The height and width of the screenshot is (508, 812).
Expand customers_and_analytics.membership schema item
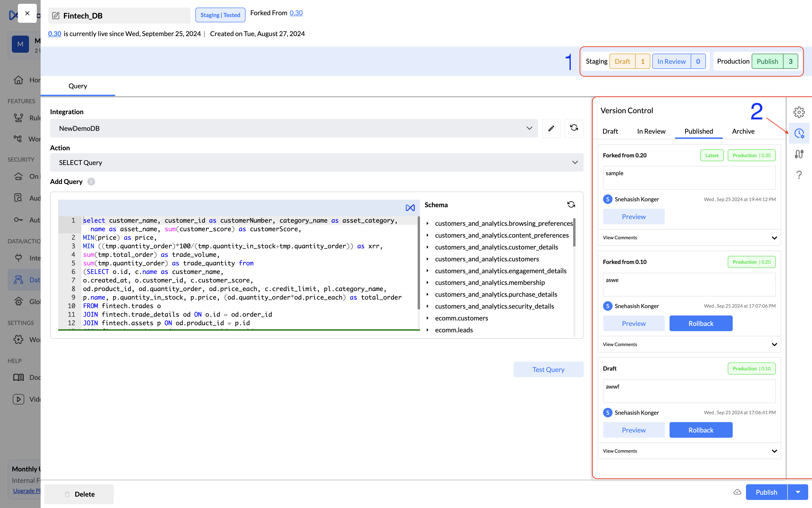[x=427, y=282]
